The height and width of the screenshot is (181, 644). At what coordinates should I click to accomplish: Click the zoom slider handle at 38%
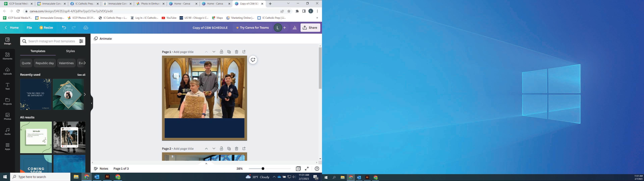[263, 168]
